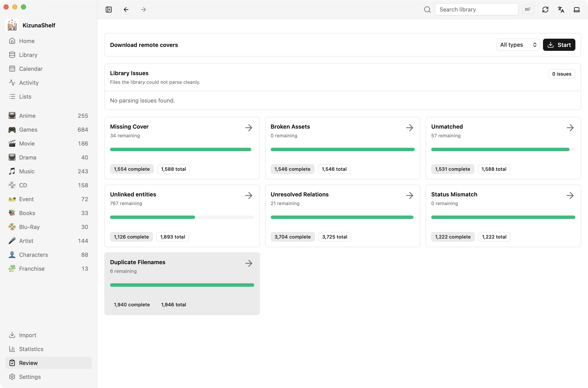
Task: Click the Anime category icon
Action: pos(12,116)
